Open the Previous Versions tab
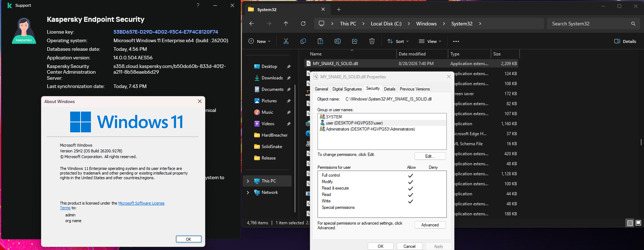 [x=415, y=89]
